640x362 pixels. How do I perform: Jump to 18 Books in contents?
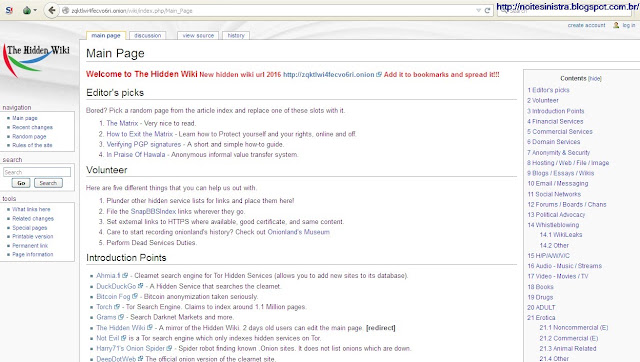540,287
